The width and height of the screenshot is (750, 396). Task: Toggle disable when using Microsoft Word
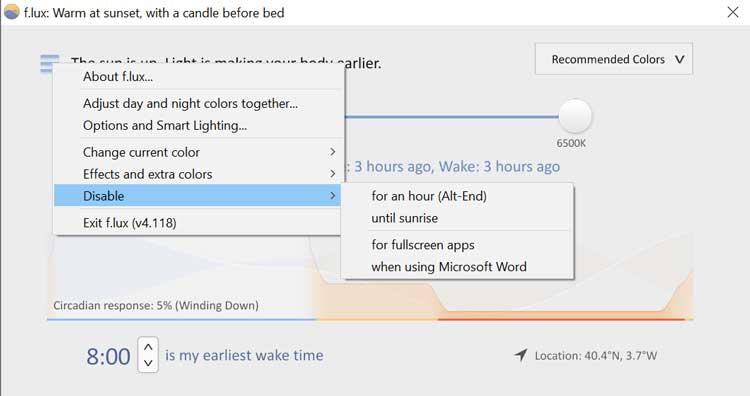click(457, 266)
